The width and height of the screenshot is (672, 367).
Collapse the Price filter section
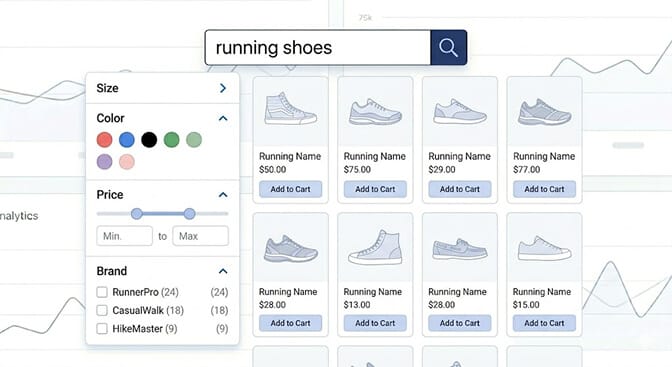pos(223,195)
